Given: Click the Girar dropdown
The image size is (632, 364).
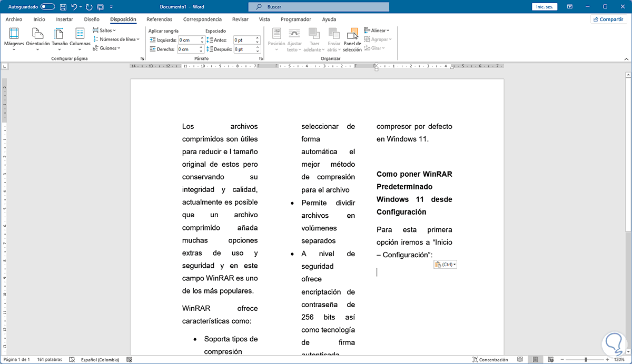Looking at the screenshot, I should click(373, 48).
